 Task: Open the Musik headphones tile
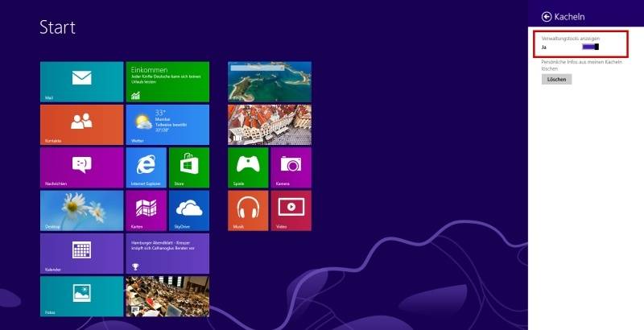(248, 211)
